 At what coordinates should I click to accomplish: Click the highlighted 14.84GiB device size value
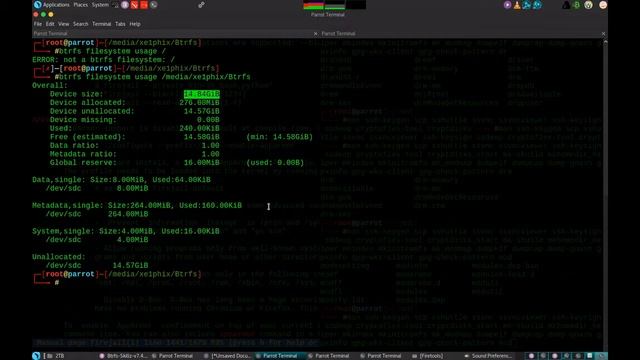pyautogui.click(x=202, y=94)
